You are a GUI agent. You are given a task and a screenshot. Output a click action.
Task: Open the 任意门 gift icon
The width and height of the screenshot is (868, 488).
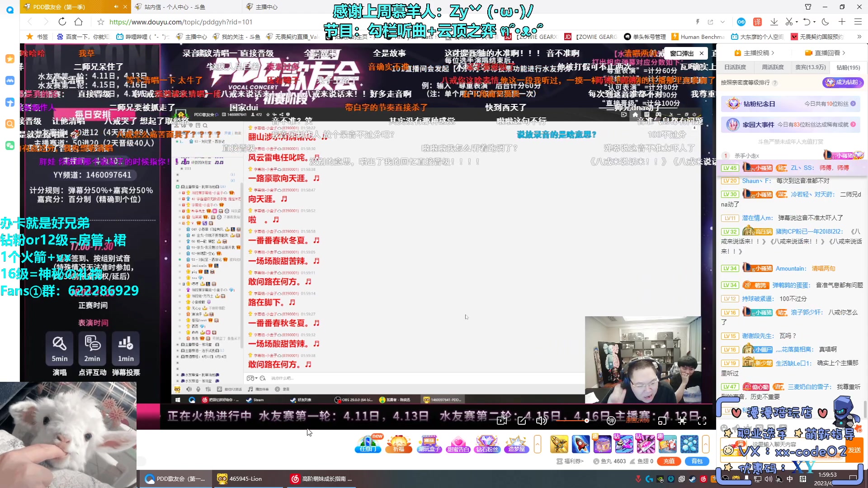pyautogui.click(x=368, y=443)
